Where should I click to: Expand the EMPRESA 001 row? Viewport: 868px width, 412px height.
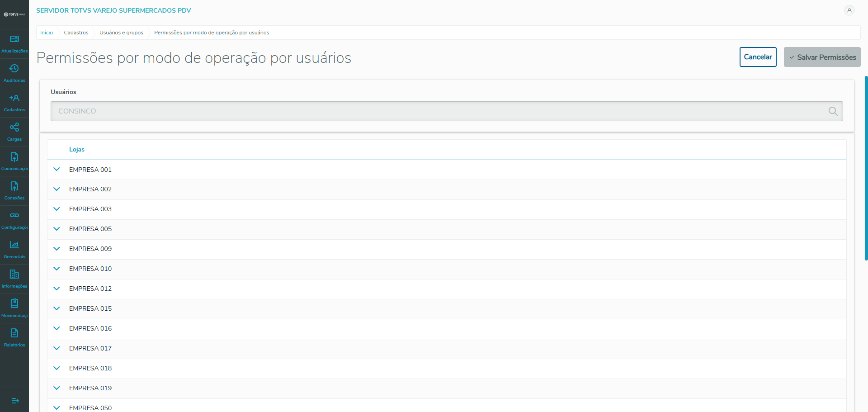pyautogui.click(x=57, y=170)
